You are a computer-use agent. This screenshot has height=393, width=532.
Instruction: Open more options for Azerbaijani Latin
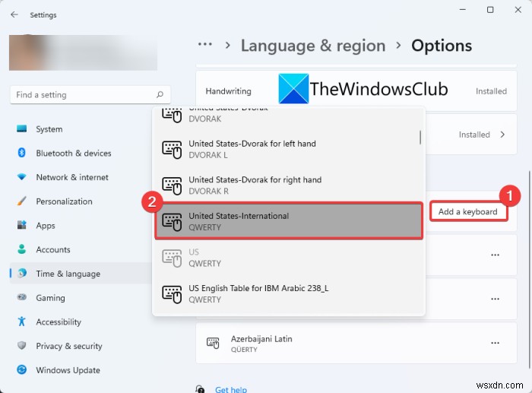click(x=495, y=343)
